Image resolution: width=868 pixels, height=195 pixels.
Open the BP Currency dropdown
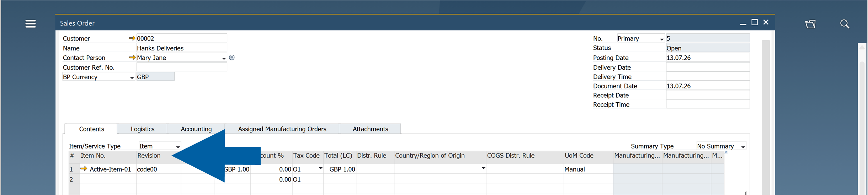tap(132, 77)
